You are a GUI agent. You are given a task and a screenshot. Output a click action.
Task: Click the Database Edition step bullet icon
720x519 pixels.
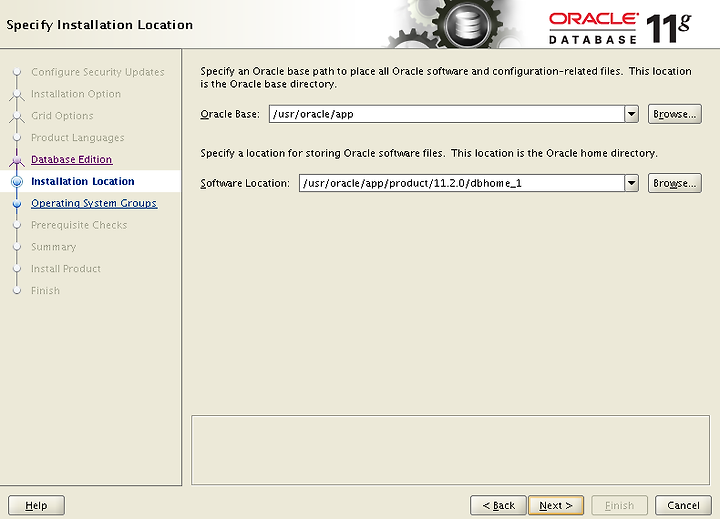(17, 160)
